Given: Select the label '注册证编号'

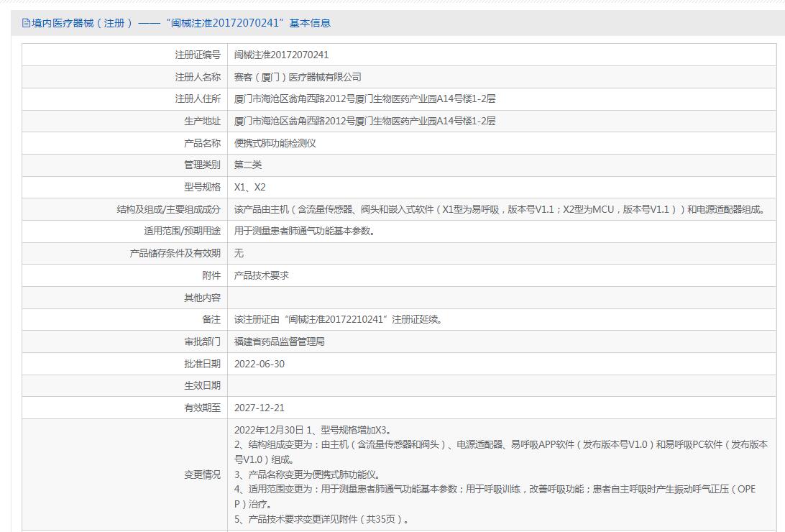Looking at the screenshot, I should click(x=198, y=55).
